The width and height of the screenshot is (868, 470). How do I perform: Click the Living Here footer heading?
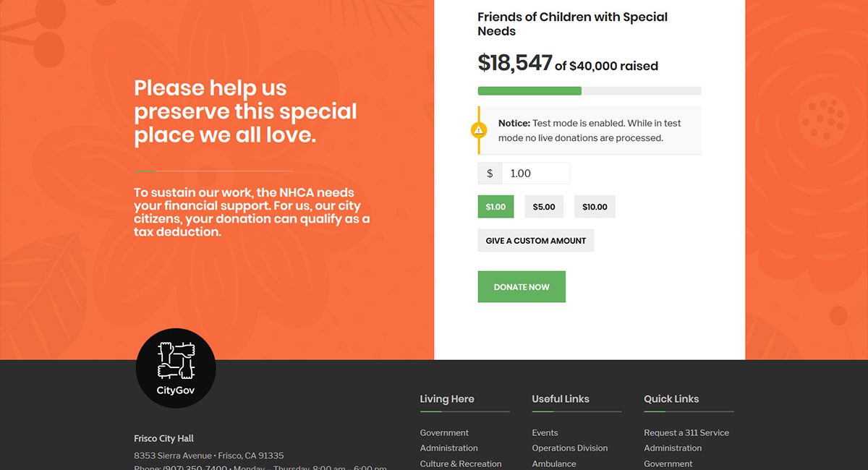[x=447, y=399]
